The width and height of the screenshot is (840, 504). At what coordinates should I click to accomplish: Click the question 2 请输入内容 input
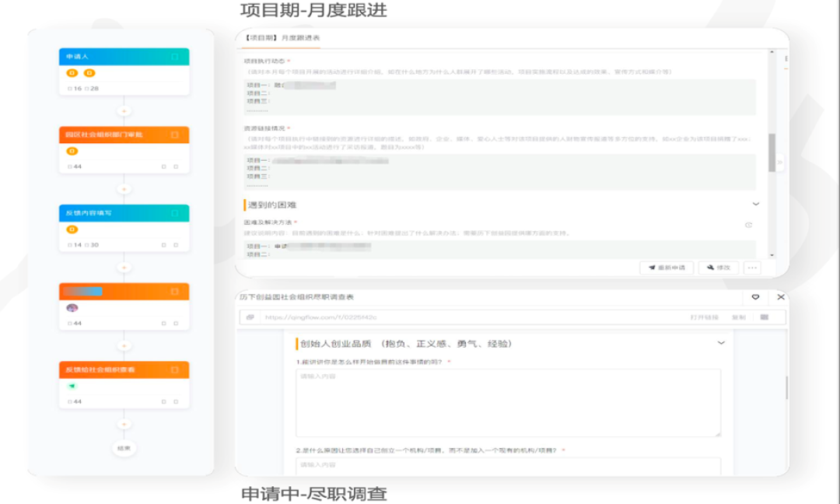(509, 465)
